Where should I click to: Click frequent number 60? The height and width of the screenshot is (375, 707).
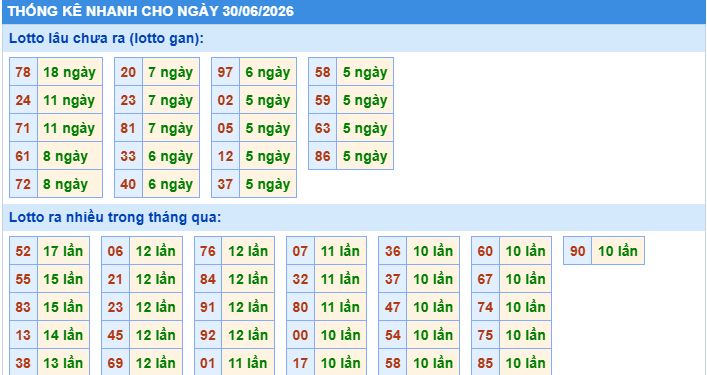[485, 251]
